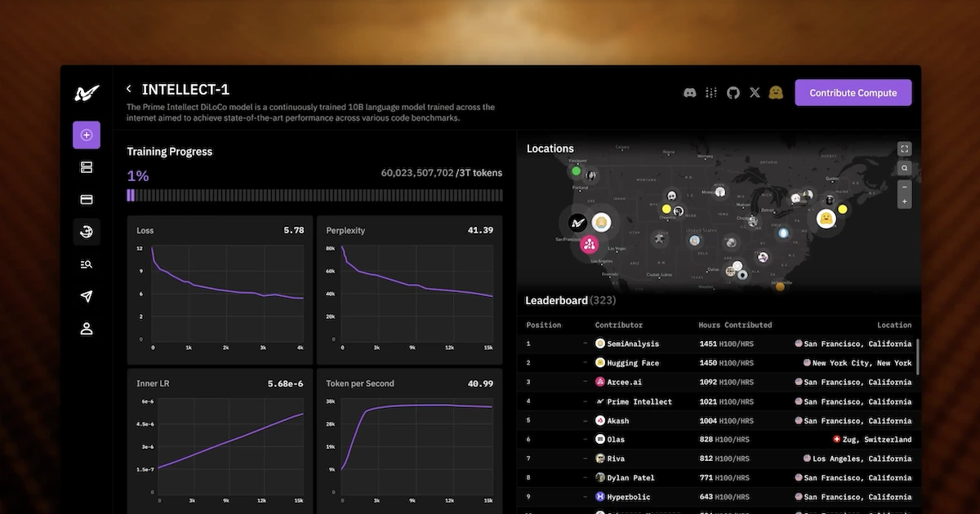The width and height of the screenshot is (980, 514).
Task: Open the list search icon in the sidebar
Action: [87, 264]
